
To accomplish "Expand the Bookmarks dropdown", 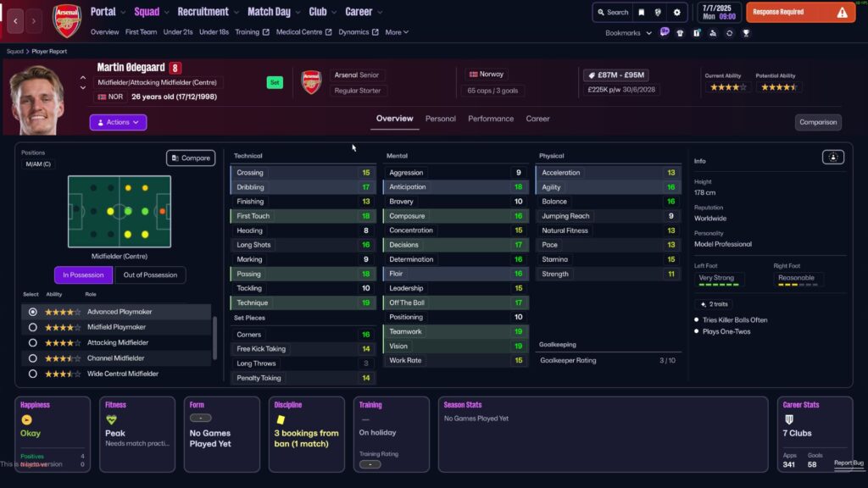I will 628,33.
